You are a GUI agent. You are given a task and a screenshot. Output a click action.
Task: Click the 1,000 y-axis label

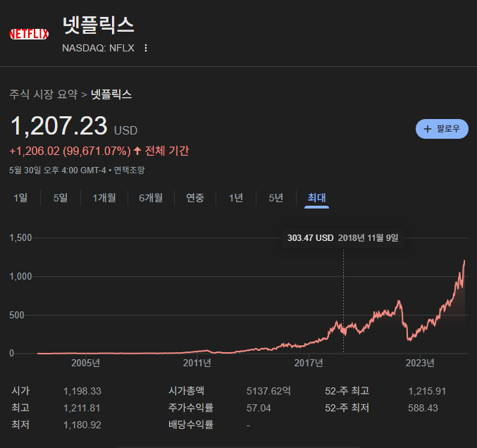pos(20,276)
